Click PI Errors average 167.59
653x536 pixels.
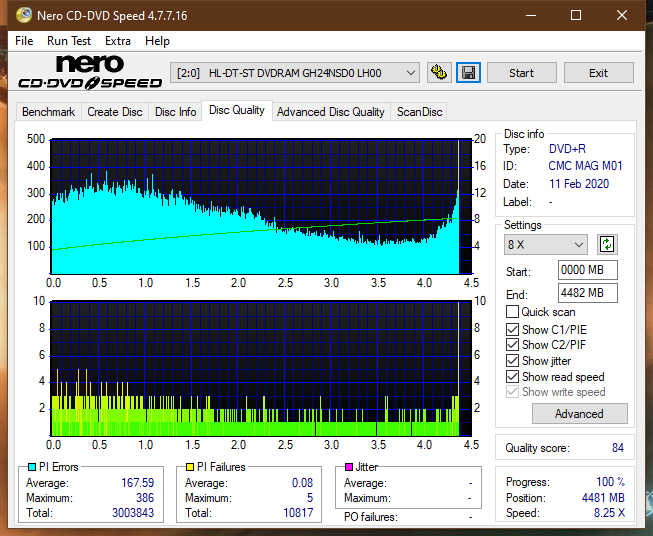click(x=137, y=483)
